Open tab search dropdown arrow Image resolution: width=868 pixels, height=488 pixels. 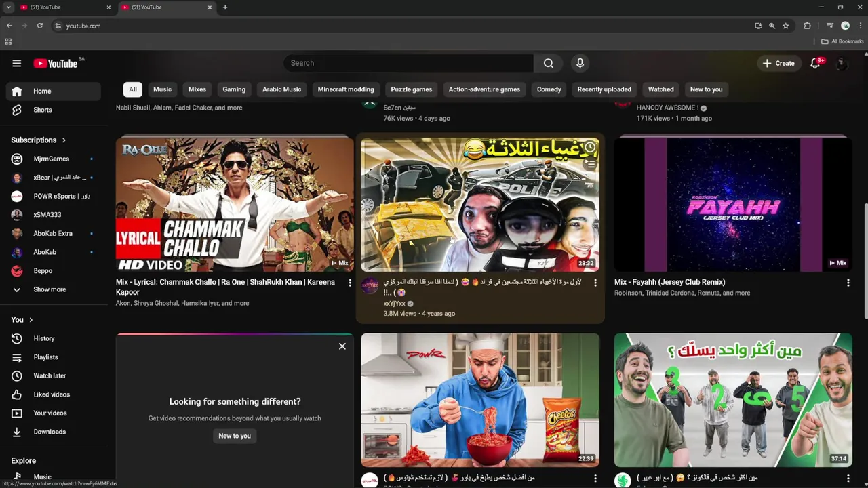8,7
